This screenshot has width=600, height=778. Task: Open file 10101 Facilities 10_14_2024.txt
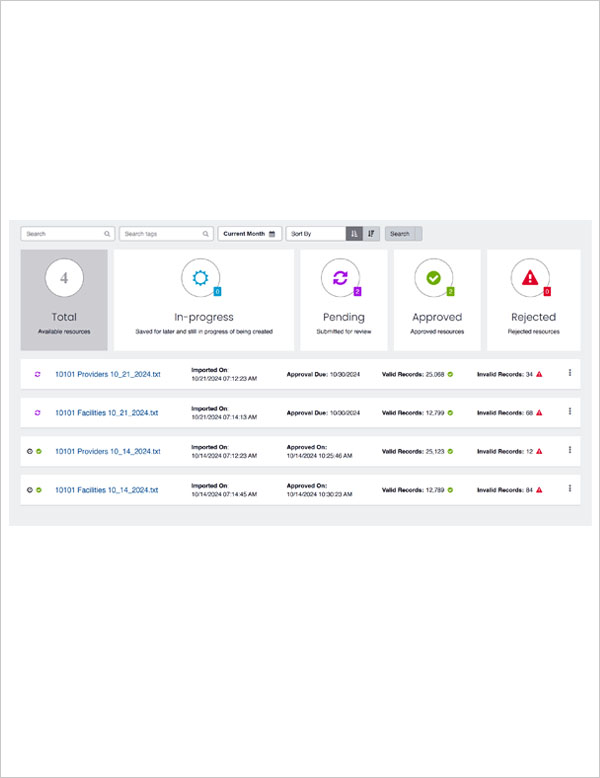click(107, 490)
